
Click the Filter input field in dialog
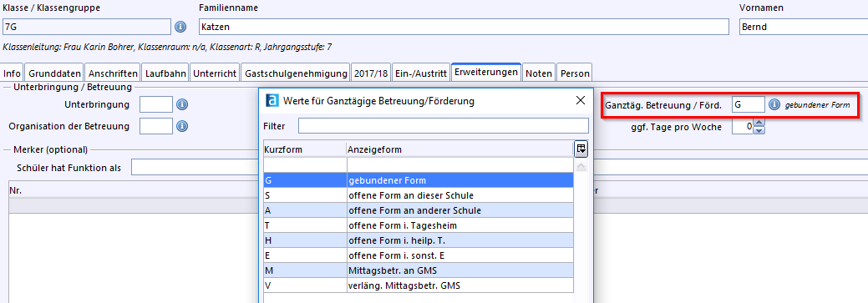pyautogui.click(x=444, y=125)
